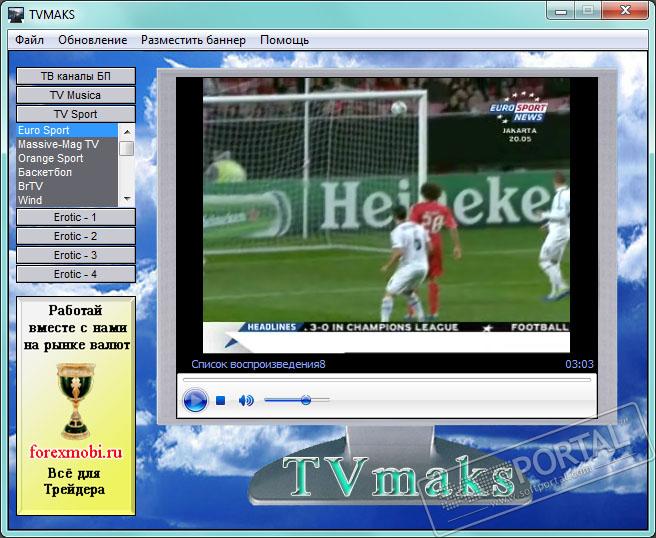Select the Orange Sport channel
The height and width of the screenshot is (538, 656).
[67, 158]
